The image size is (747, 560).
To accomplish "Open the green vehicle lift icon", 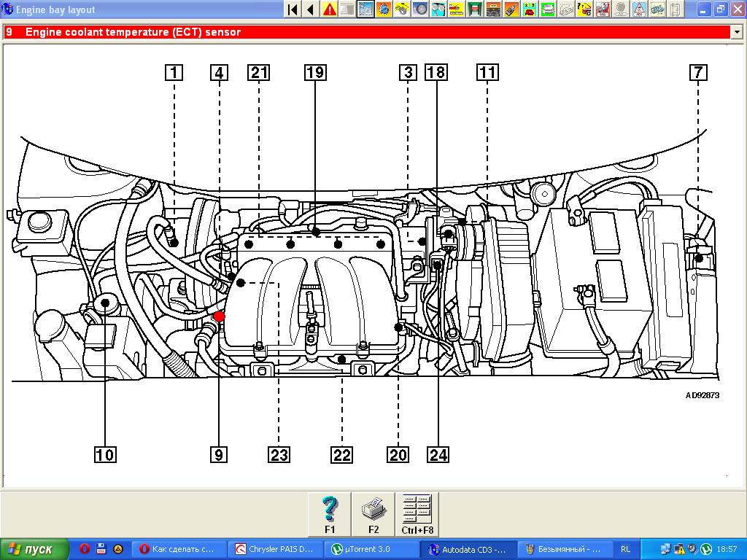I will pos(474,9).
